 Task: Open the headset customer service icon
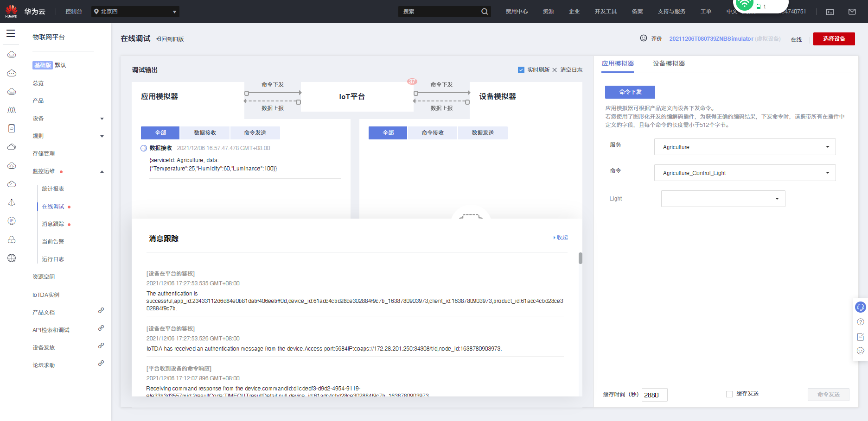coord(861,307)
